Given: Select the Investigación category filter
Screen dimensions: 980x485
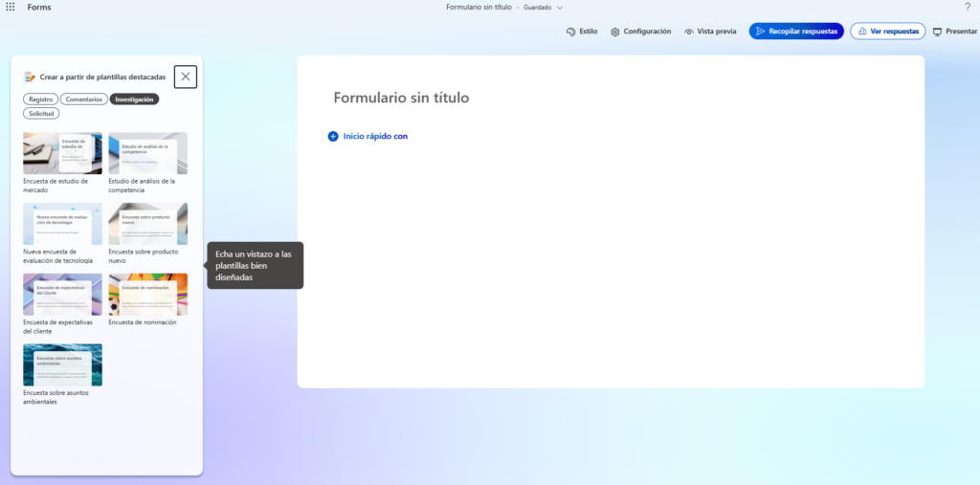Looking at the screenshot, I should pyautogui.click(x=134, y=99).
